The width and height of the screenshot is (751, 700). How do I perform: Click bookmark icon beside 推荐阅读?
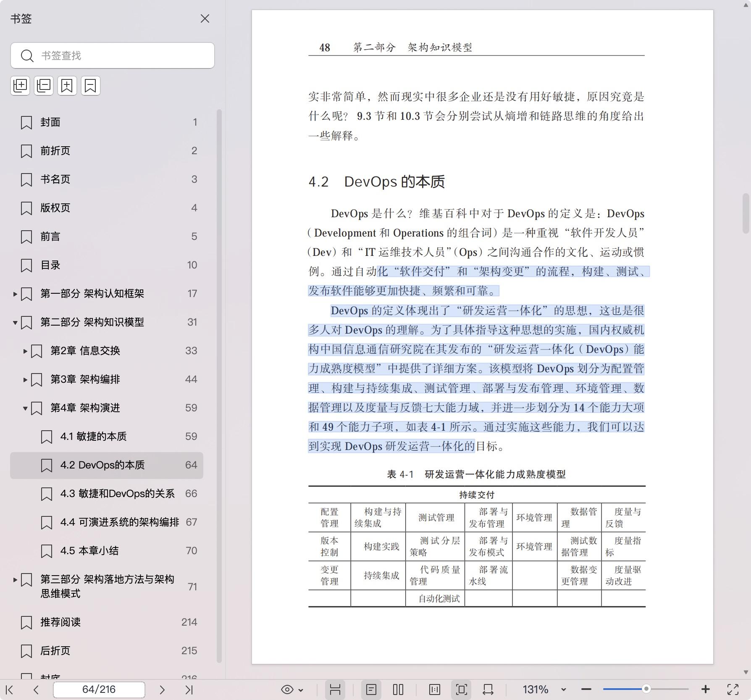point(26,623)
